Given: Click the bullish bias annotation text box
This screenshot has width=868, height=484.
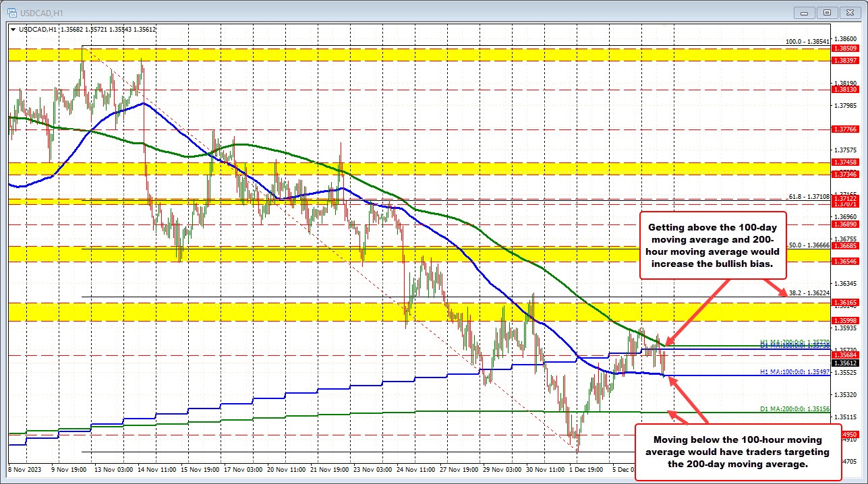Looking at the screenshot, I should coord(712,245).
